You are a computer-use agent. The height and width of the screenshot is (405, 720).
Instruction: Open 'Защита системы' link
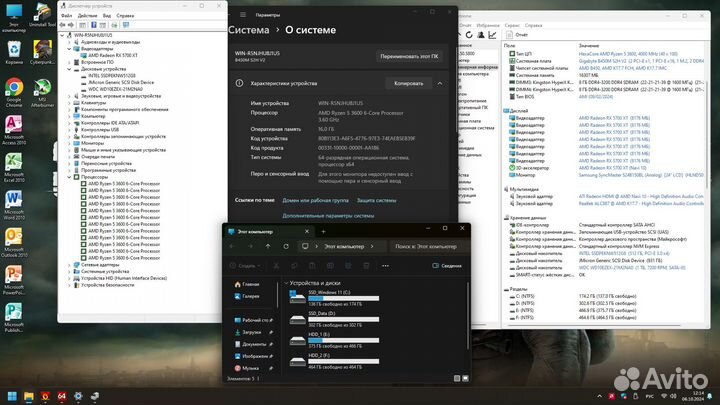click(x=377, y=201)
